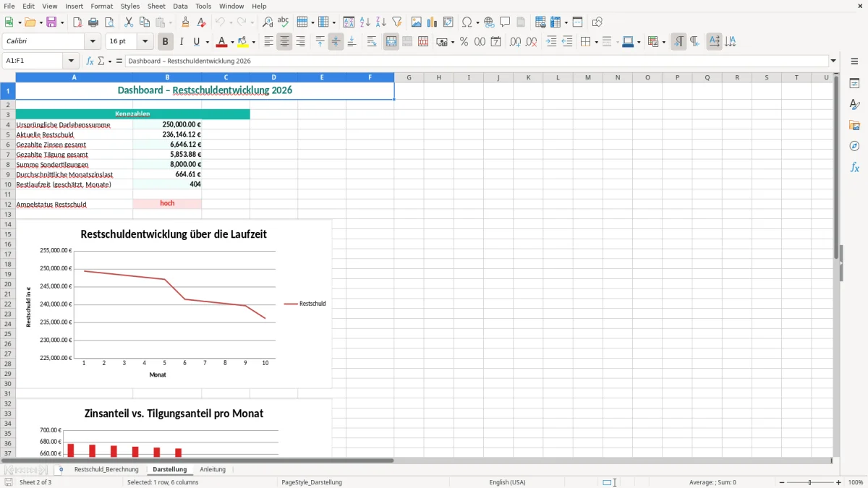The height and width of the screenshot is (488, 868).
Task: Expand the Name Box dropdown
Action: coord(71,61)
